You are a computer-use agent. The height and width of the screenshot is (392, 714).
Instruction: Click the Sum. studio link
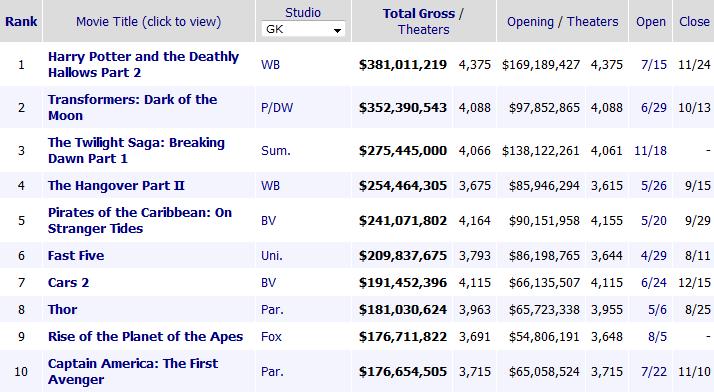(275, 151)
